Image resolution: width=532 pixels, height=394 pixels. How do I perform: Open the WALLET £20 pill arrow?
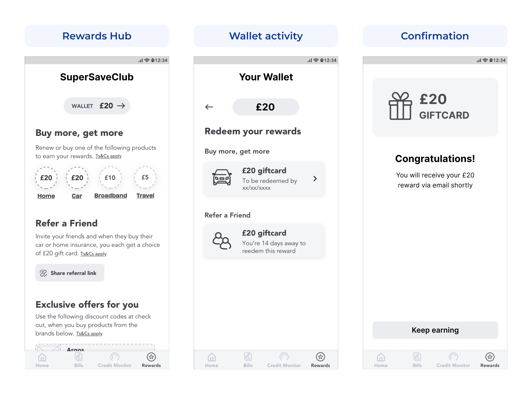(121, 106)
